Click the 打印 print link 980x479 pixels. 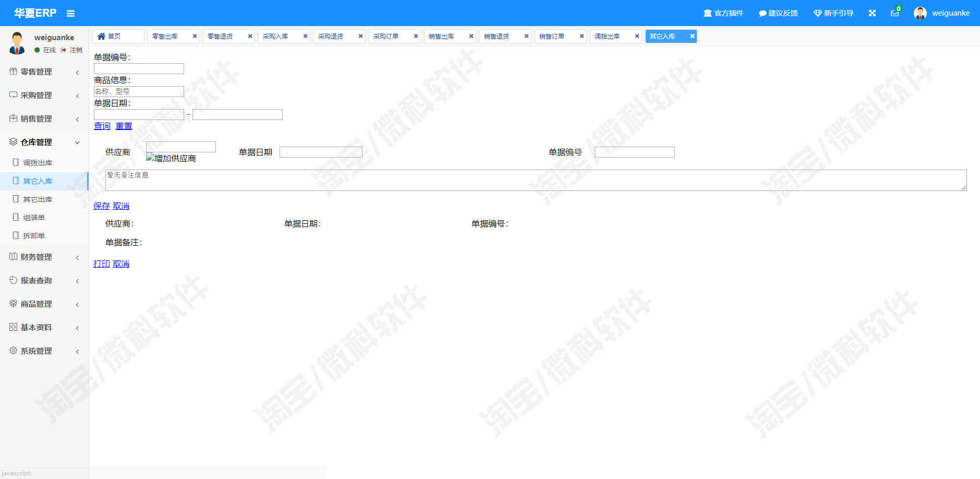pos(102,264)
